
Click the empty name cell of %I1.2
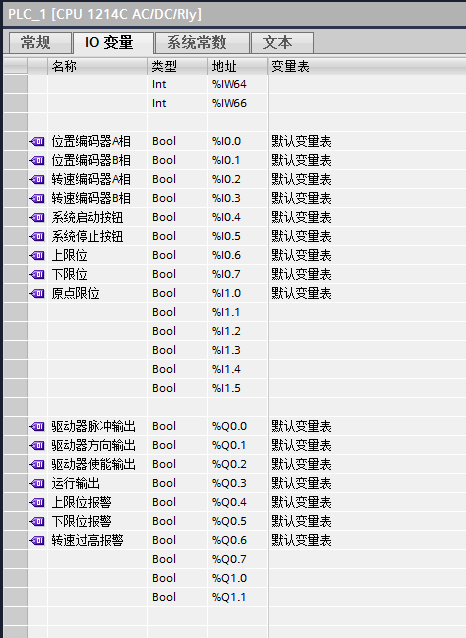(97, 332)
